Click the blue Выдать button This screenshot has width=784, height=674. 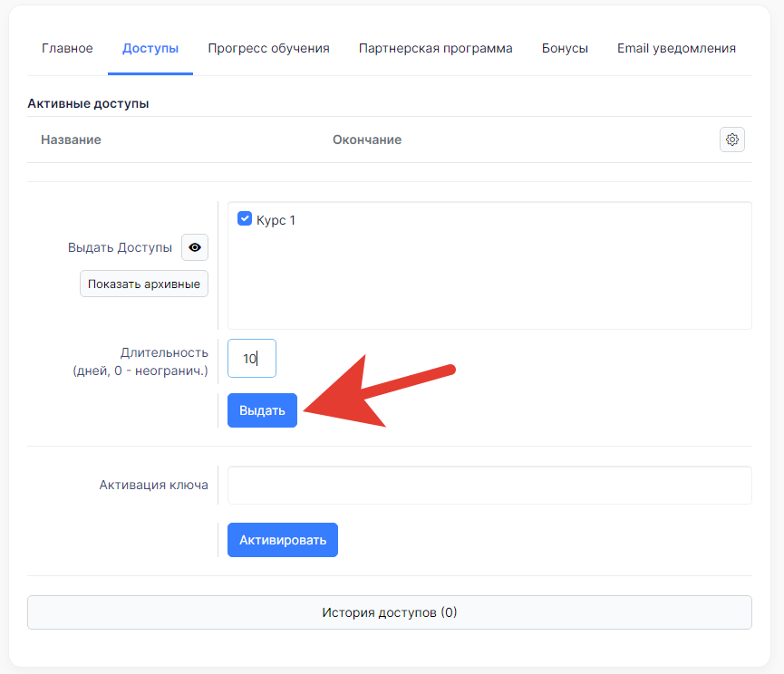pos(263,410)
